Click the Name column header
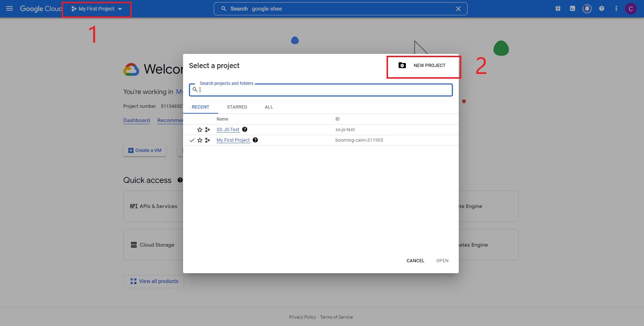Image resolution: width=644 pixels, height=326 pixels. (222, 119)
